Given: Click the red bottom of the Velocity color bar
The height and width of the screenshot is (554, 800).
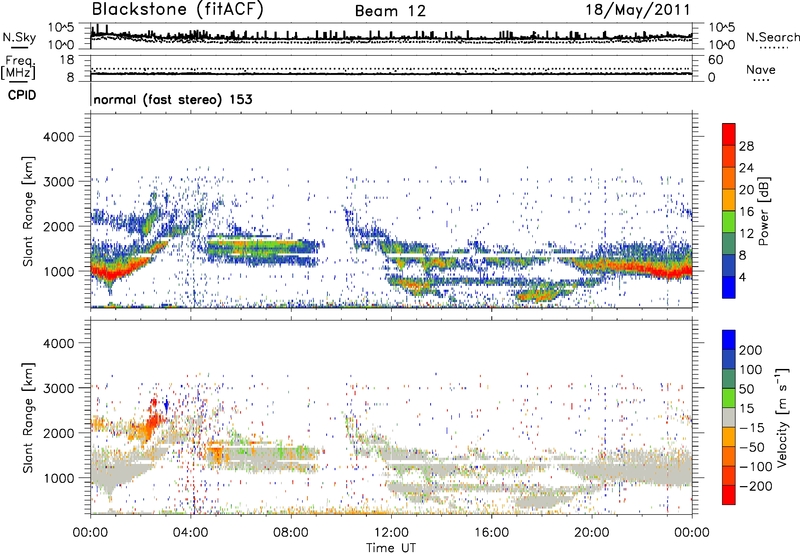Looking at the screenshot, I should [x=729, y=495].
